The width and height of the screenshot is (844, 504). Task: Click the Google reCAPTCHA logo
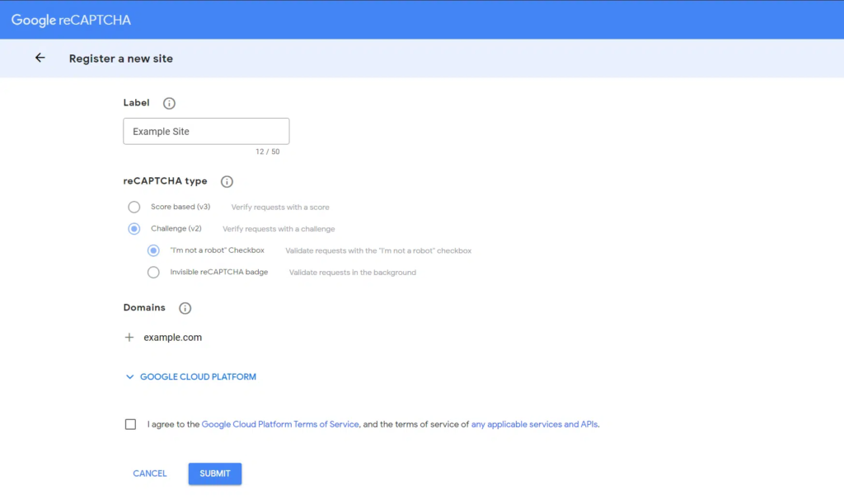point(71,20)
